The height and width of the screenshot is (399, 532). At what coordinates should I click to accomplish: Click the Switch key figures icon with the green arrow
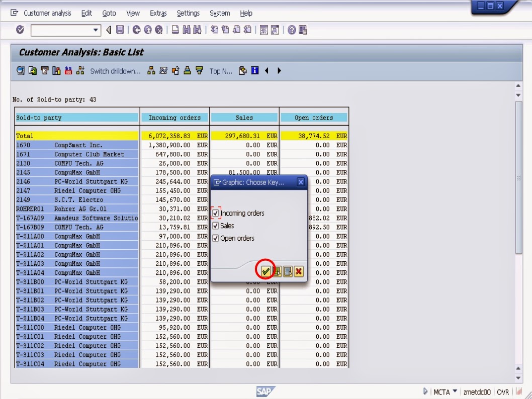tap(33, 70)
